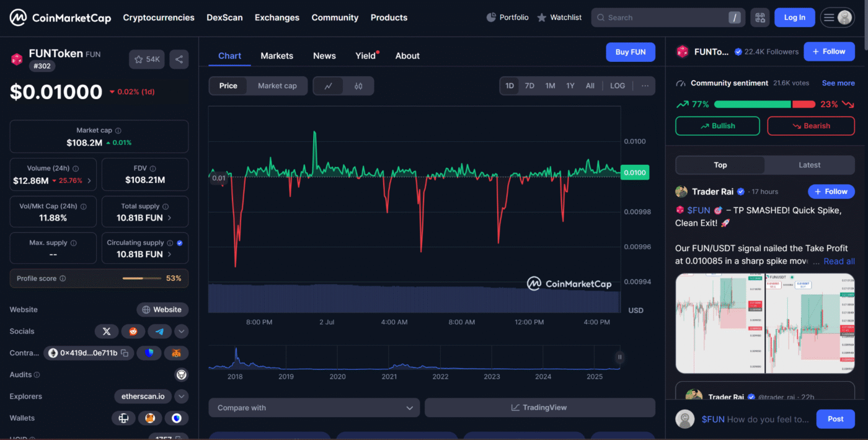Image resolution: width=868 pixels, height=440 pixels.
Task: Click the Profile score progress bar
Action: 143,278
